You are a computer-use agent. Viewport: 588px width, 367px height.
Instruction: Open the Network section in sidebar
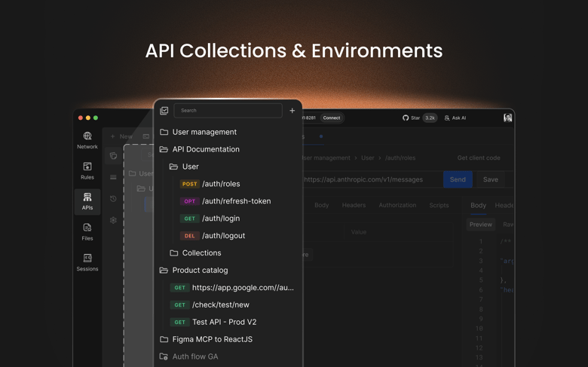coord(87,140)
